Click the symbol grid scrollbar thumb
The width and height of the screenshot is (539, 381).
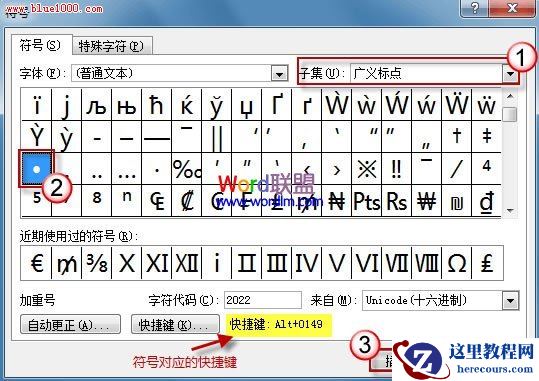point(510,114)
